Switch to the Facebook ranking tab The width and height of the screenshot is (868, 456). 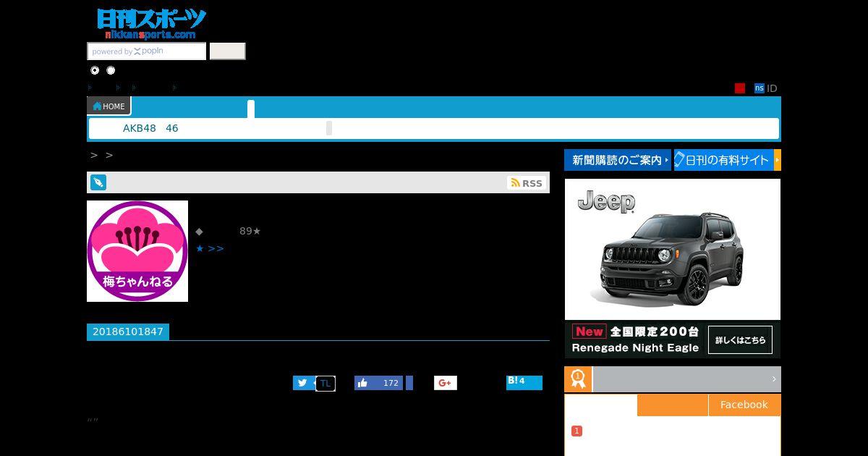pos(744,405)
